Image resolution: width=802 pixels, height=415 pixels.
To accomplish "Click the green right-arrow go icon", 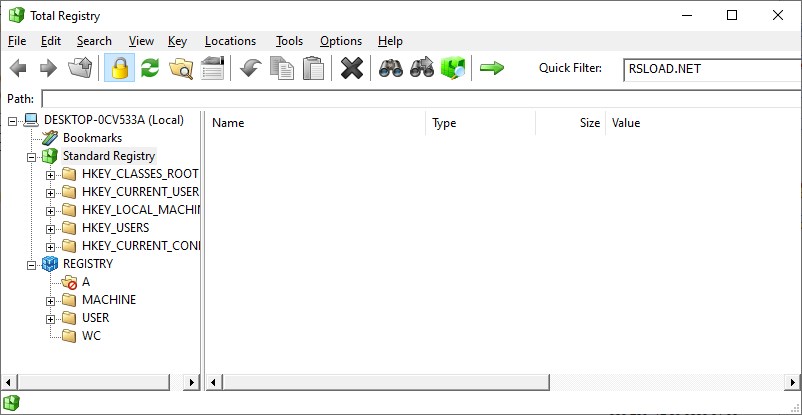I will point(492,68).
